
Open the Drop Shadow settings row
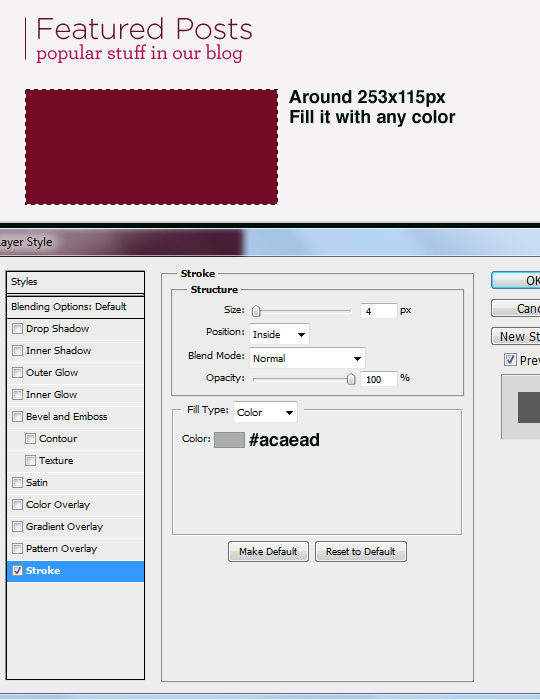coord(75,329)
